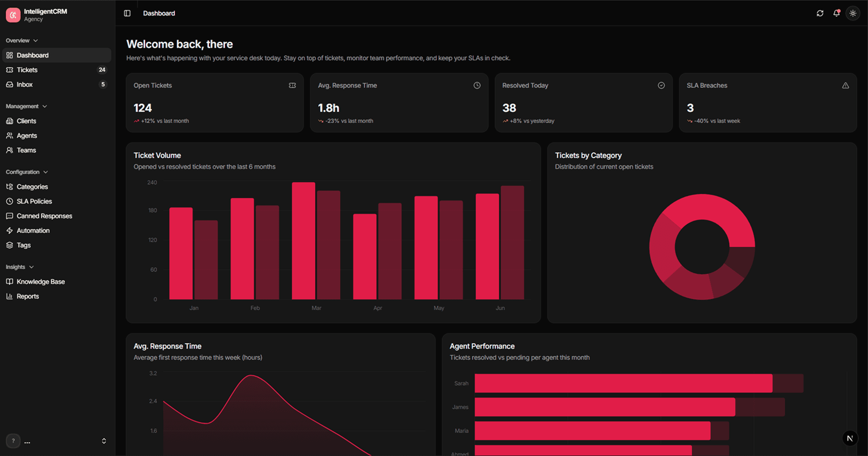Image resolution: width=868 pixels, height=456 pixels.
Task: Click the Inbox tray icon
Action: (10, 84)
